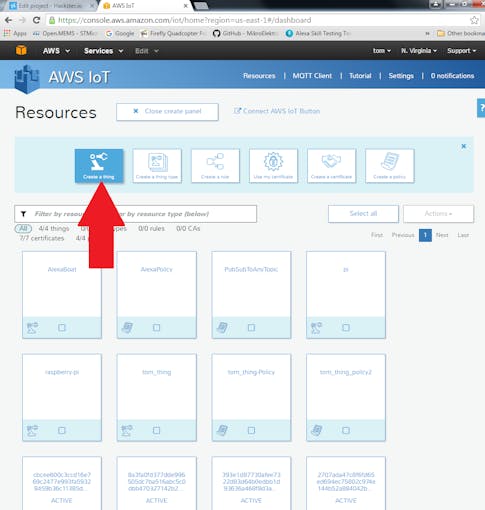Click the Create a certificate tile
The height and width of the screenshot is (510, 485).
331,166
